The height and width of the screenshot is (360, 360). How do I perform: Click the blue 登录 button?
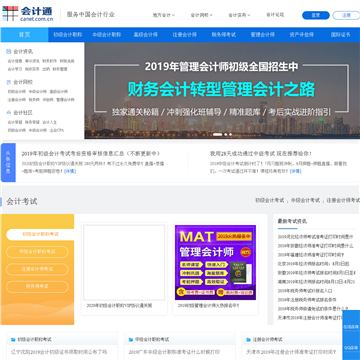point(316,15)
